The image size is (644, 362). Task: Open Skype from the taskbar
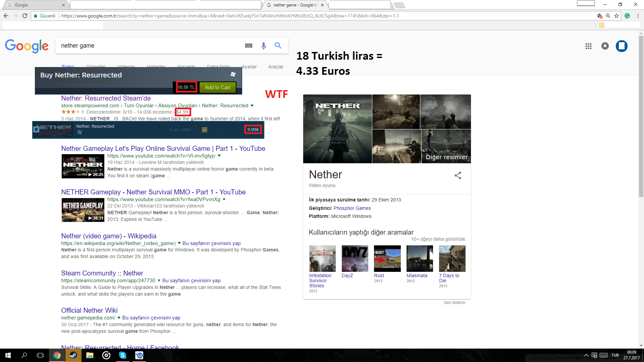123,355
